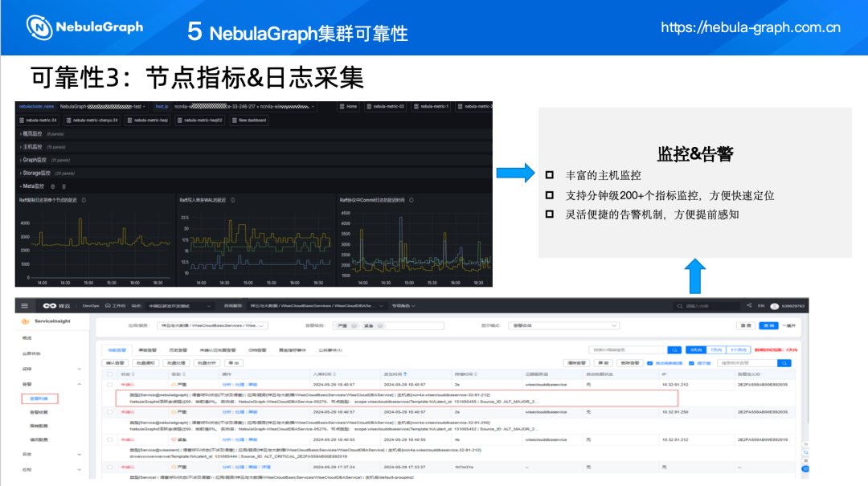Select the 1个月内 time range

click(x=738, y=349)
